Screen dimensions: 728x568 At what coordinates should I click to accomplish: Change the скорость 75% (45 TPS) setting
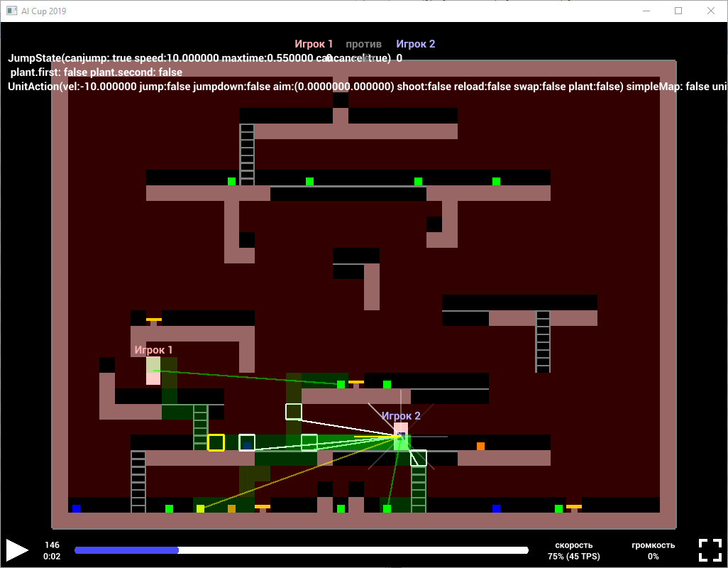click(x=573, y=550)
